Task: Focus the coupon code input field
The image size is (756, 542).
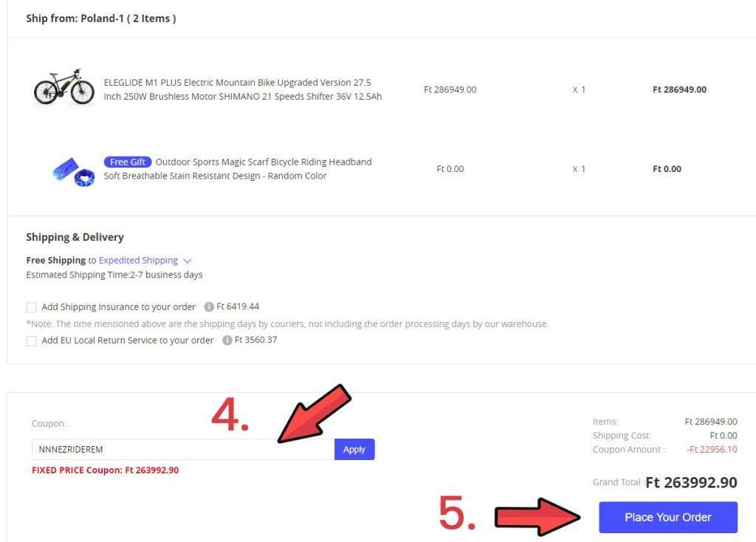Action: 183,449
